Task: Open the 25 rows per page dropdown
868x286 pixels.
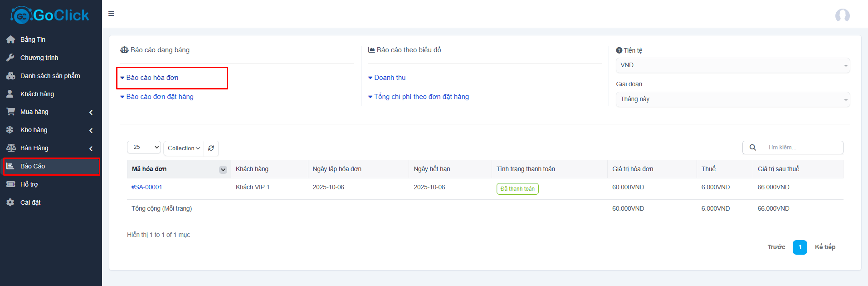Action: 144,147
